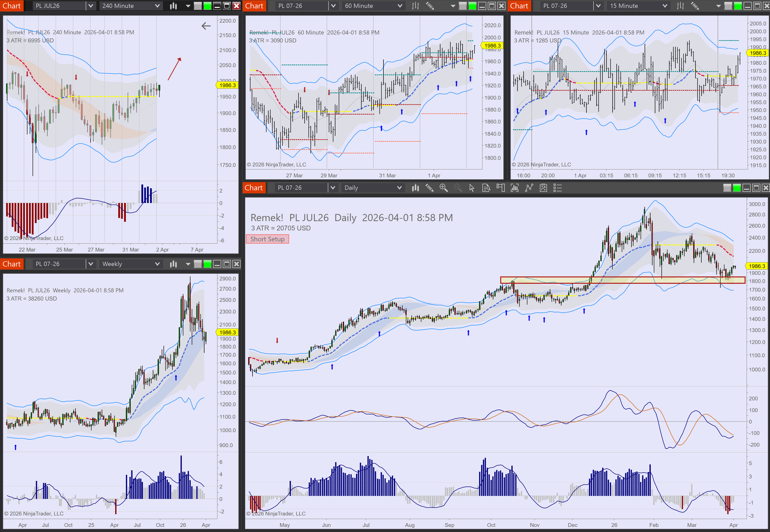This screenshot has height=532, width=770.
Task: Open Strategies icon in Daily chart toolbar
Action: [x=544, y=188]
